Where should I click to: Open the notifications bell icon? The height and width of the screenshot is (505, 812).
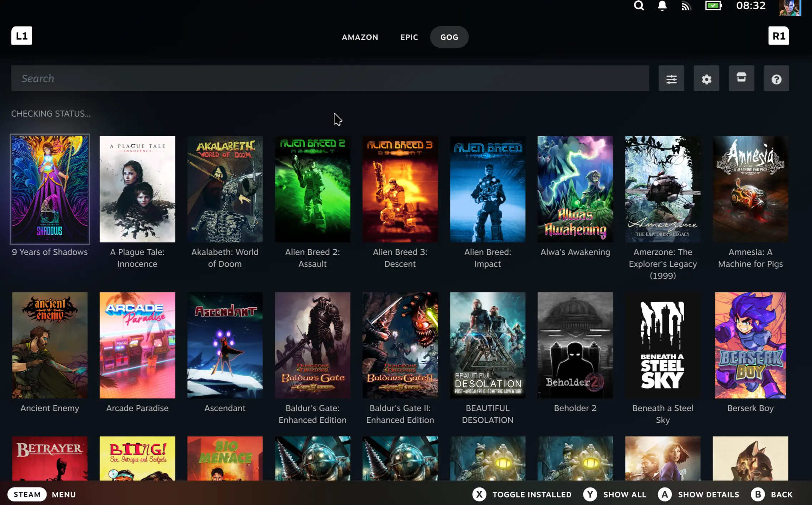pyautogui.click(x=662, y=6)
